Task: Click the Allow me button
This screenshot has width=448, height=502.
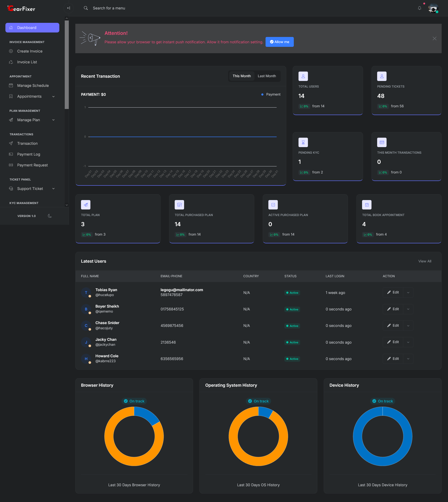Action: pyautogui.click(x=279, y=42)
